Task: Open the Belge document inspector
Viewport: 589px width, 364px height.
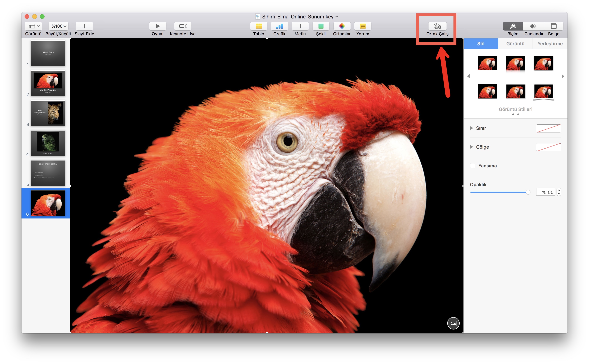Action: tap(553, 26)
